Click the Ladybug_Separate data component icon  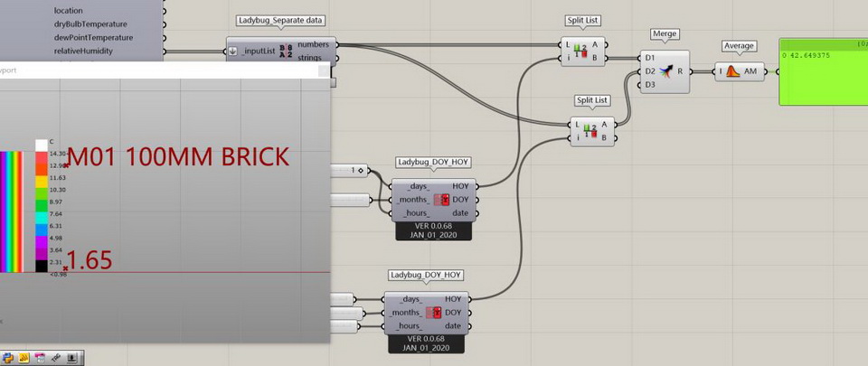point(286,51)
